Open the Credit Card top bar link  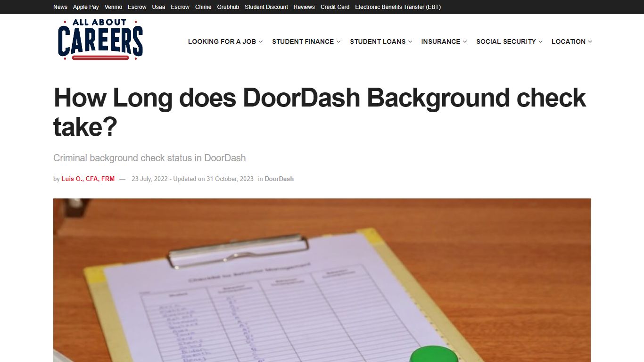pyautogui.click(x=335, y=7)
